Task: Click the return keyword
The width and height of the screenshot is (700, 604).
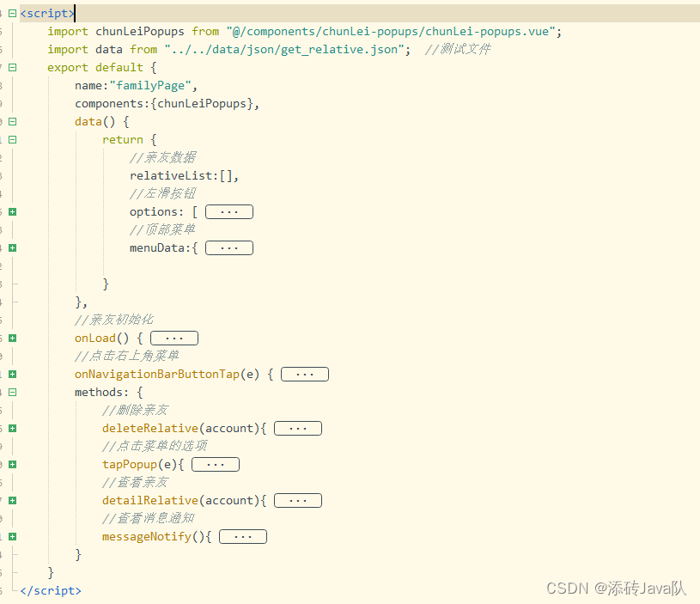Action: (x=123, y=140)
